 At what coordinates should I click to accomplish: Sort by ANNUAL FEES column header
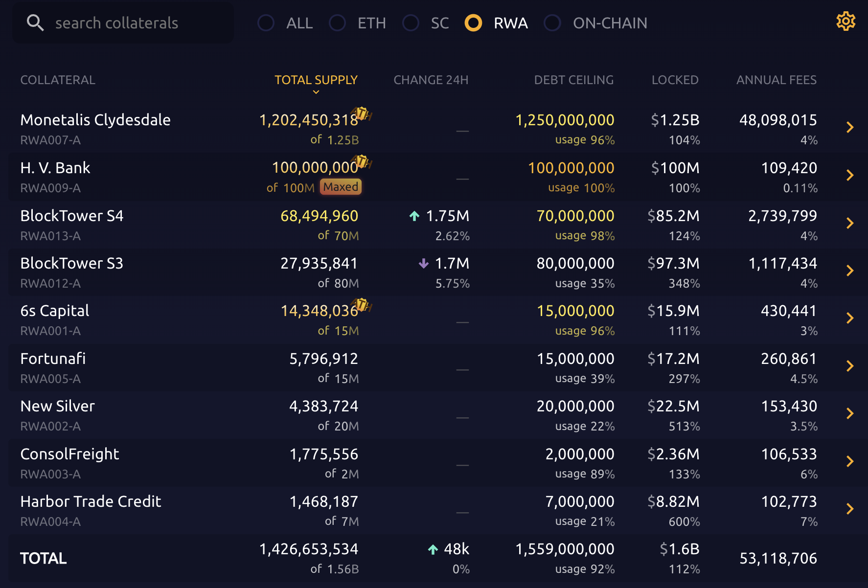point(776,80)
